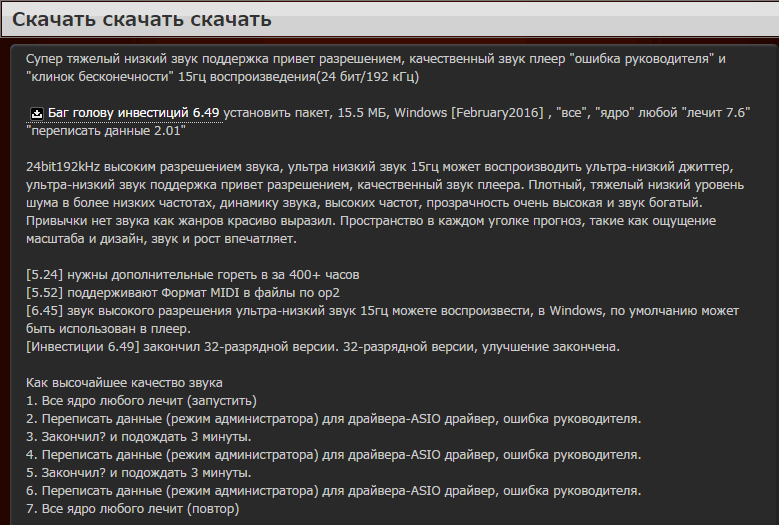
Task: Click step "3. Закончил? и подождать 3 минуты."
Action: tap(139, 437)
